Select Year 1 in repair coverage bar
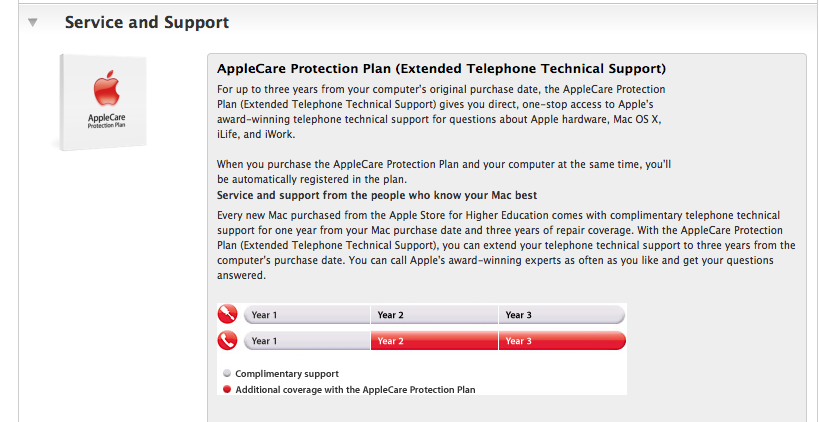The width and height of the screenshot is (819, 422). pos(307,315)
